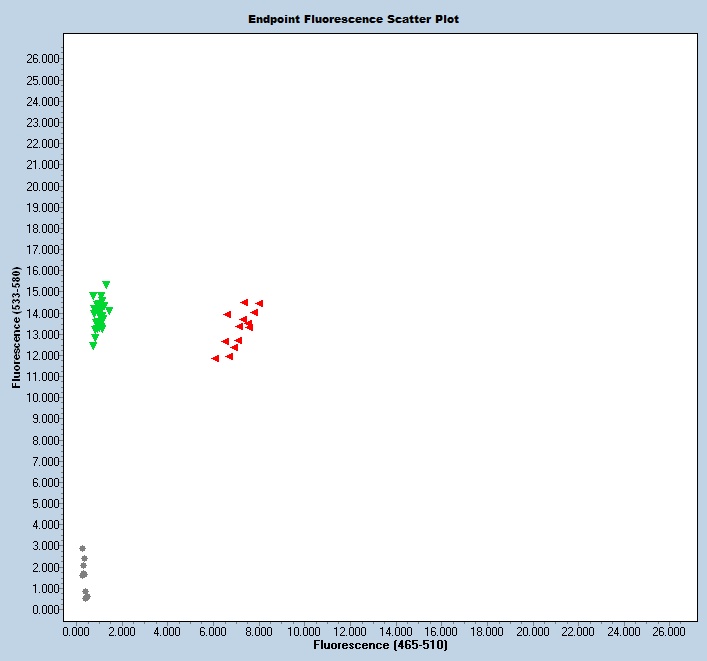Click the Endpoint Fluorescence Scatter Plot title
The height and width of the screenshot is (661, 707).
click(x=354, y=19)
